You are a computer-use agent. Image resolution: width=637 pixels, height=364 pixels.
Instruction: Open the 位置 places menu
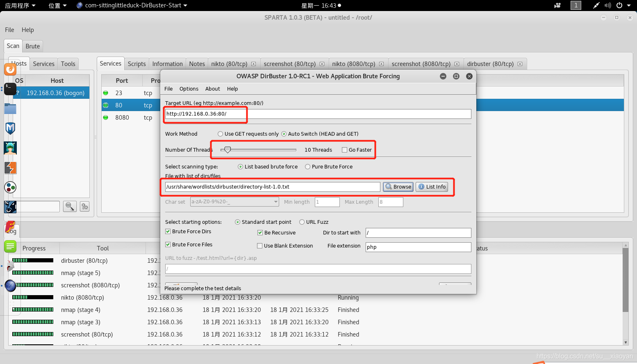(x=57, y=5)
